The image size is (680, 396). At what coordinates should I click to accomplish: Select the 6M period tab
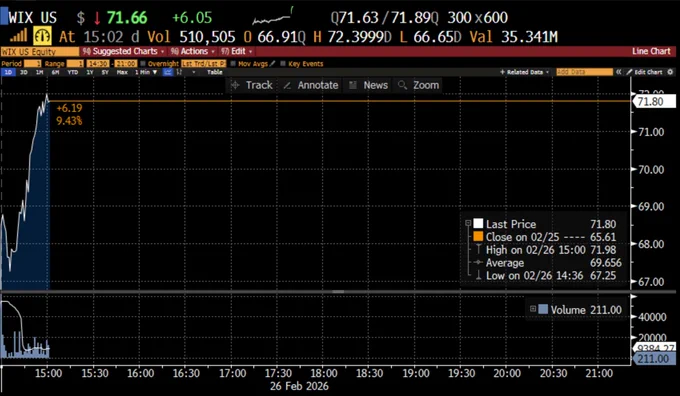[56, 72]
